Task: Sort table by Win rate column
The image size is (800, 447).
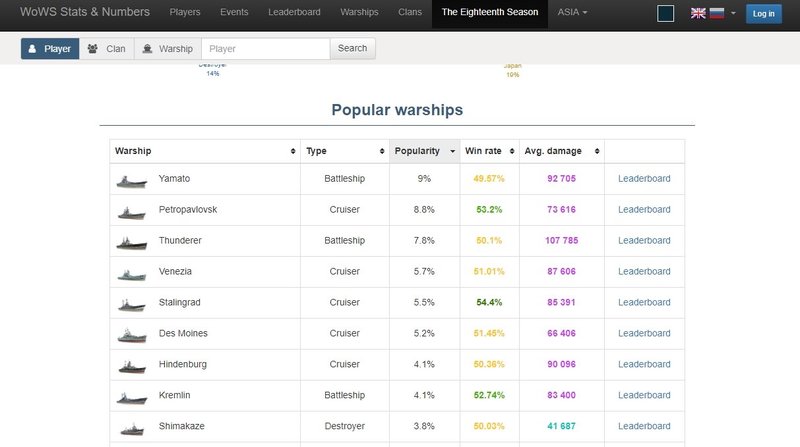Action: [x=489, y=151]
